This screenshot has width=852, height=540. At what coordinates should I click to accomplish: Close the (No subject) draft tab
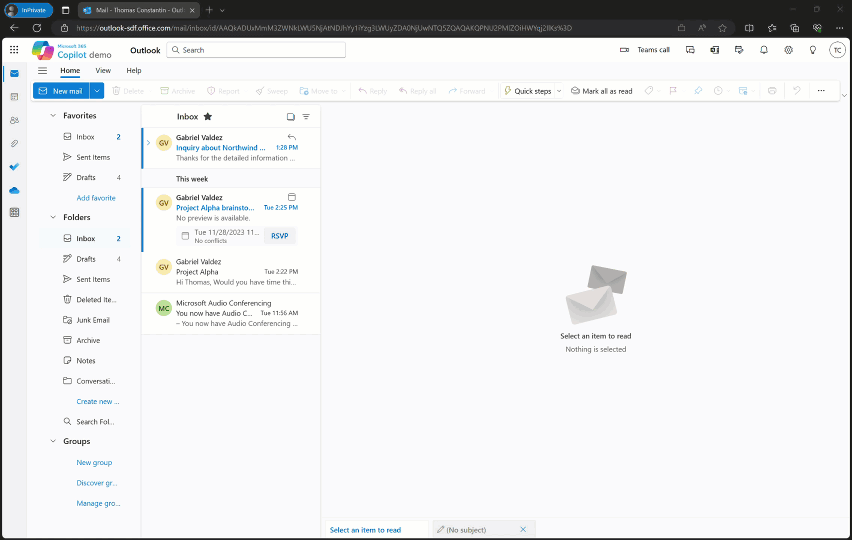coord(523,530)
